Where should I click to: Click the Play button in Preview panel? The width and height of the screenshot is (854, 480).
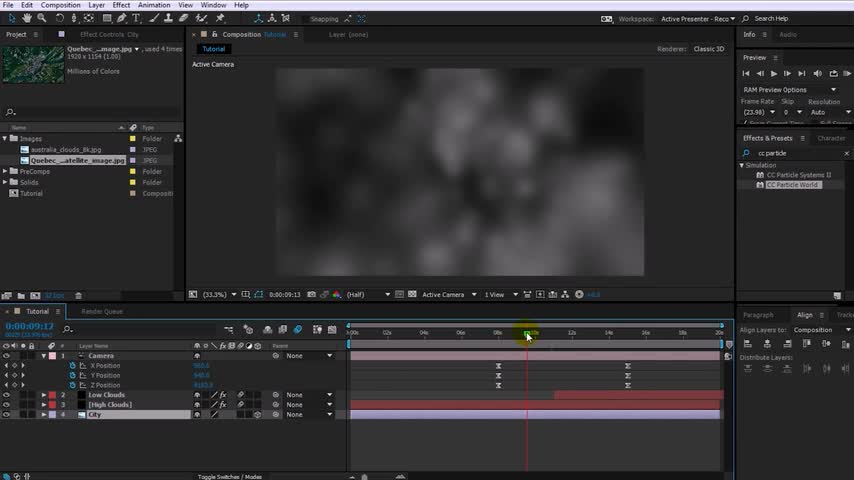773,74
